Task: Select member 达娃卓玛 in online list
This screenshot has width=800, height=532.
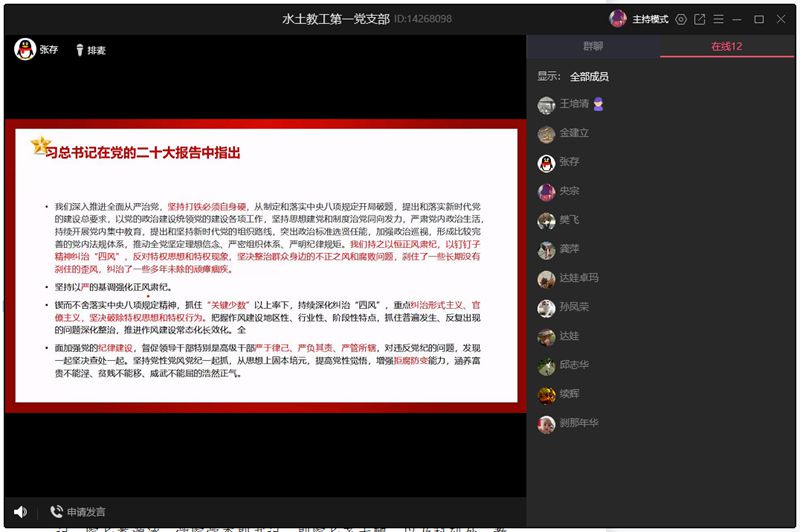Action: tap(578, 279)
